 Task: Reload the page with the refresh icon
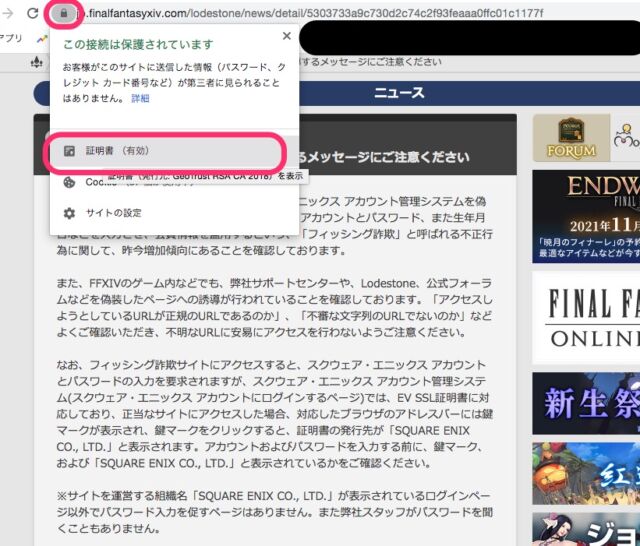[34, 14]
